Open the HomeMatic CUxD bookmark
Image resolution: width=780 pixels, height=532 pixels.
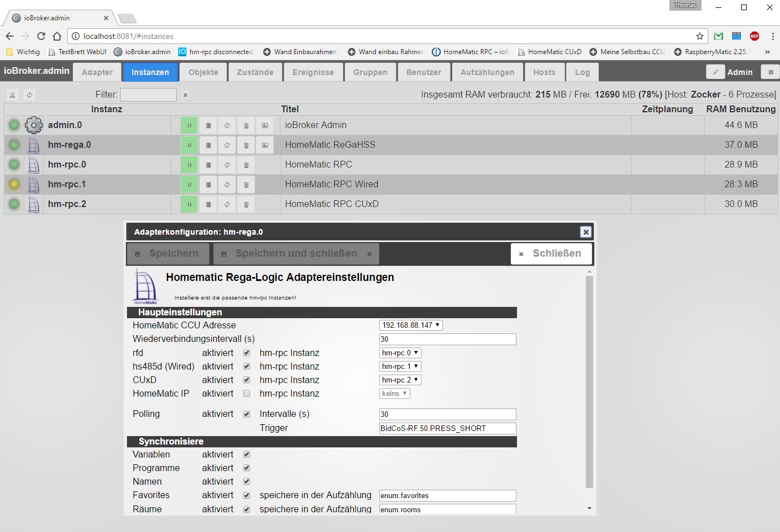point(549,52)
